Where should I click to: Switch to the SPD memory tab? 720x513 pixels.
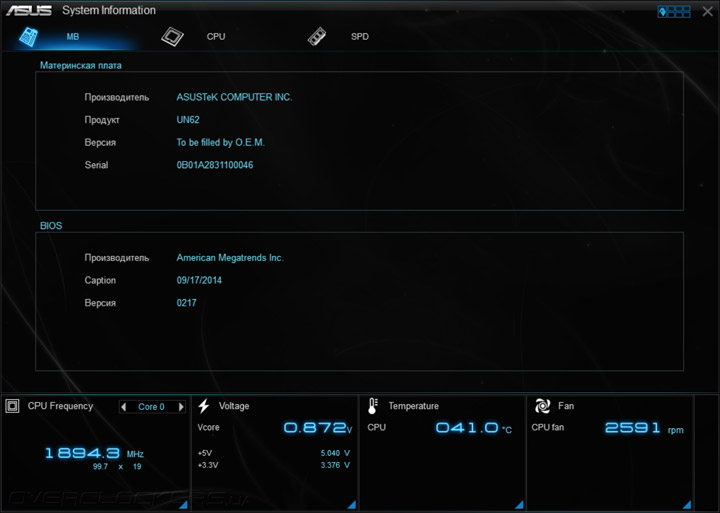tap(360, 37)
